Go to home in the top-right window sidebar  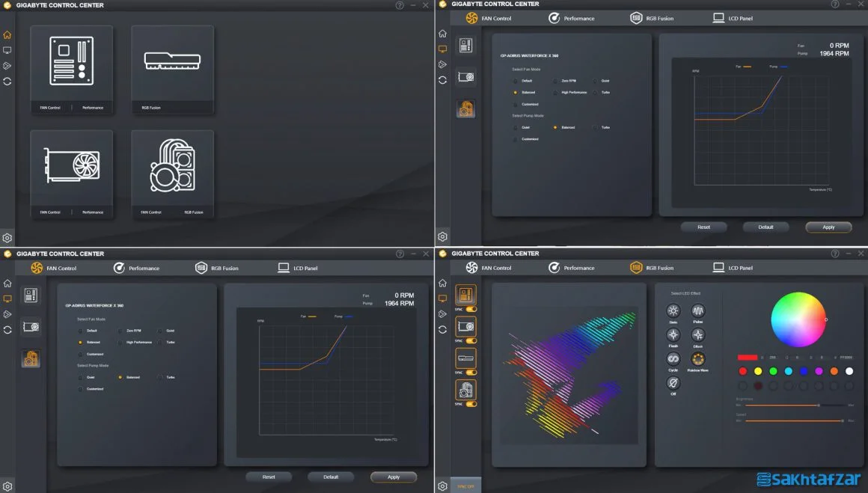click(442, 34)
